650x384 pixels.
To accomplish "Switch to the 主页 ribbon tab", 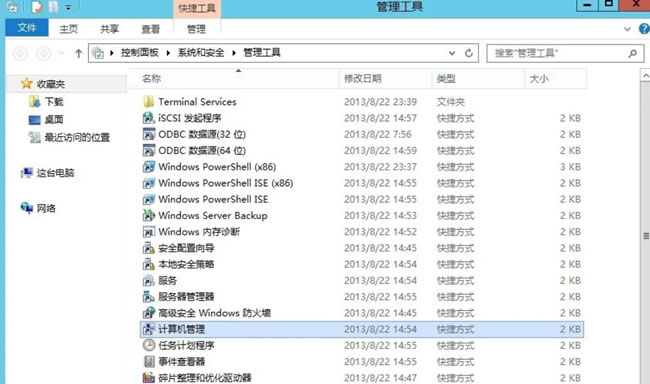I will coord(68,29).
